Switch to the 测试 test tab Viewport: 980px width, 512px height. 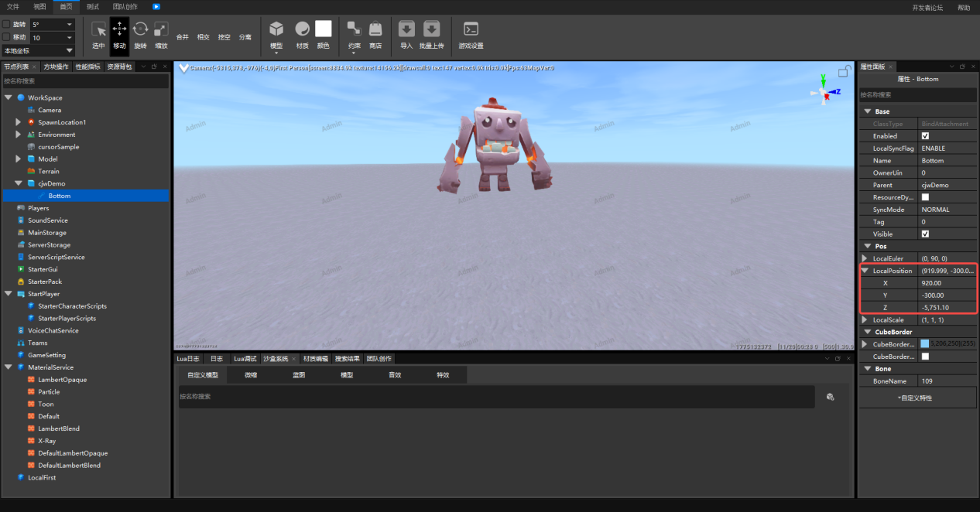coord(93,6)
